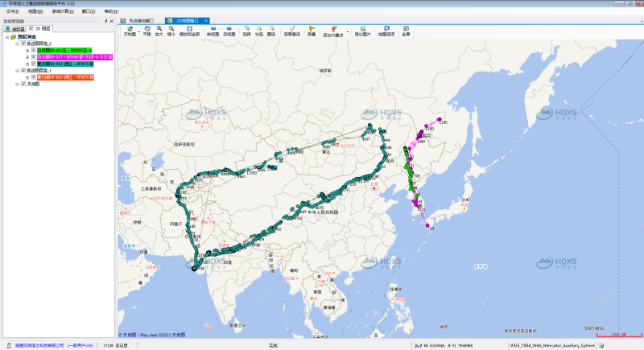Select the orange track layer label
Screen dimensions: 644x350
[66, 77]
